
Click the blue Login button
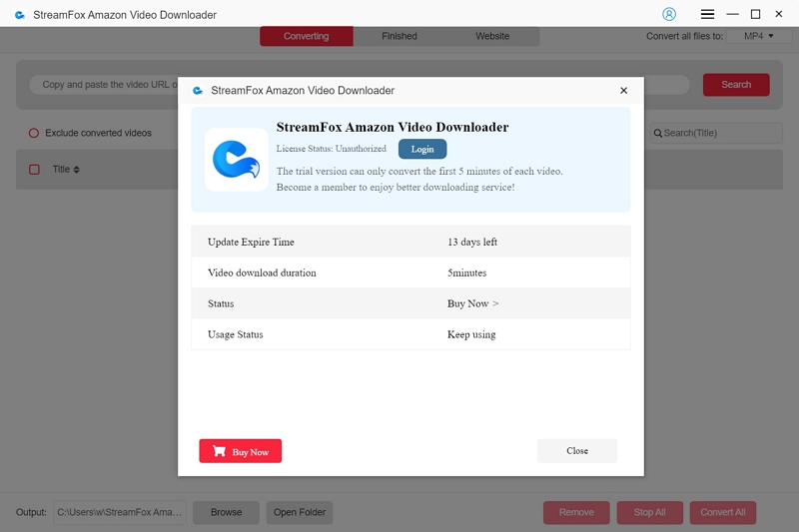pos(422,149)
